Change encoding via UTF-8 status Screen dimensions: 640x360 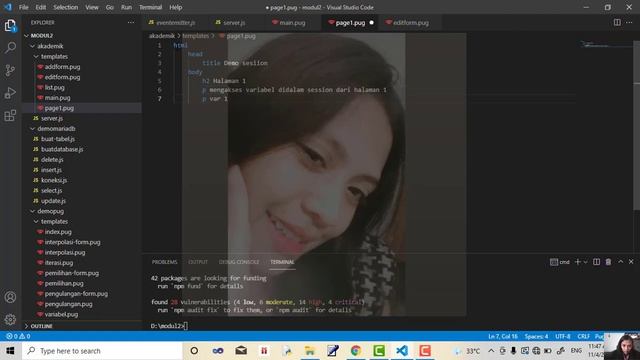tap(562, 336)
